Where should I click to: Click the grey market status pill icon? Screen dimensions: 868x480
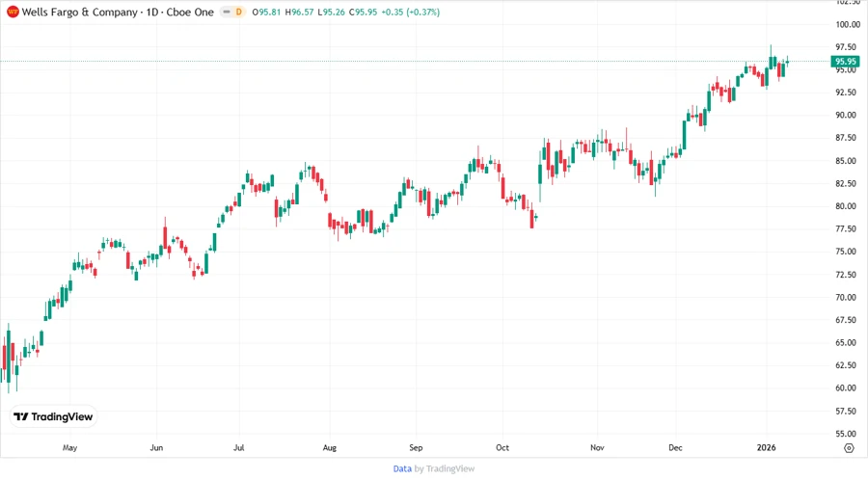coord(227,13)
